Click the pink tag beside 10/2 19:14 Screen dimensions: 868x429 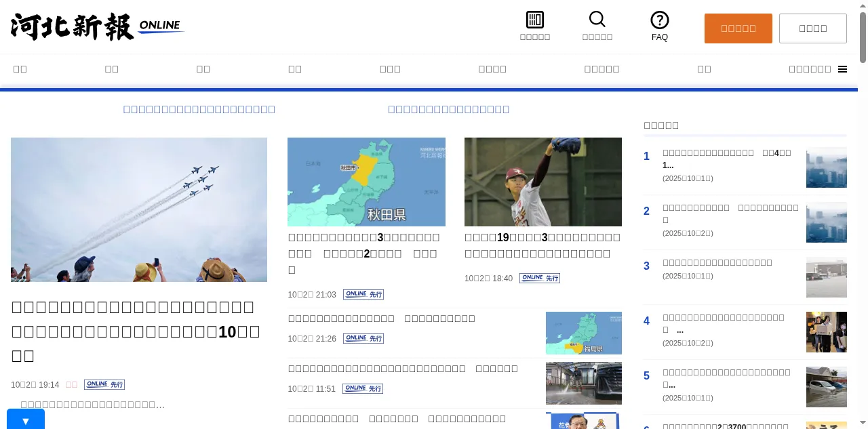(x=71, y=385)
